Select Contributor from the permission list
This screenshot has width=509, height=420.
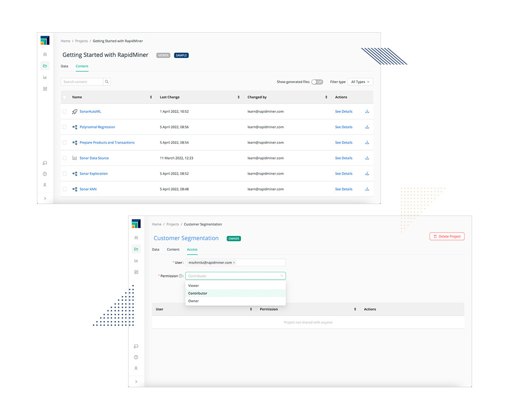pos(235,293)
